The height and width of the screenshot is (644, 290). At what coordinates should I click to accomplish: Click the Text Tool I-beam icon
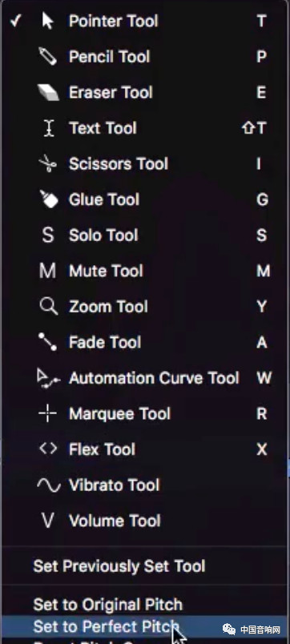[x=49, y=128]
